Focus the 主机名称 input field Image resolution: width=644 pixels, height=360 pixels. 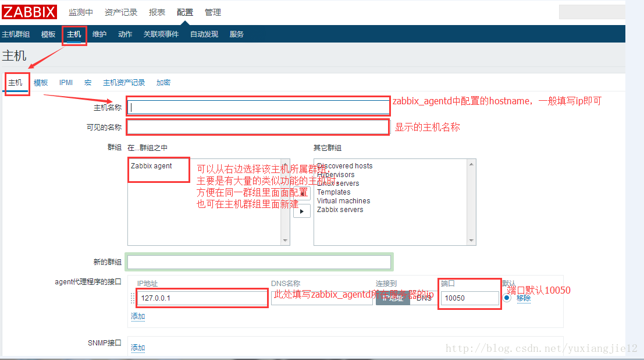click(258, 107)
